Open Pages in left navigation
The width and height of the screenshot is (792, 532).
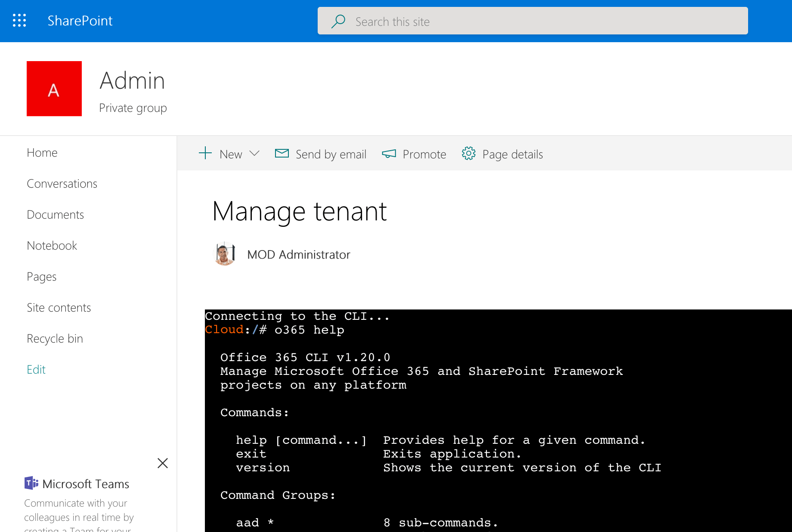(x=41, y=277)
